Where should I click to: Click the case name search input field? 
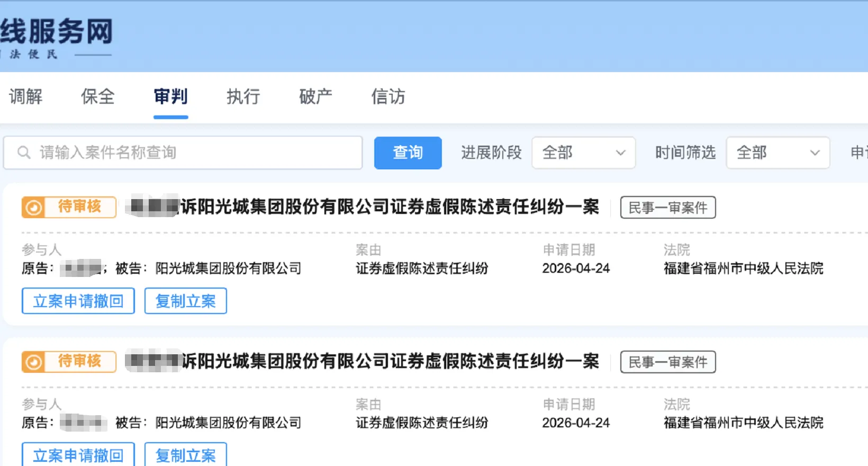click(x=183, y=153)
